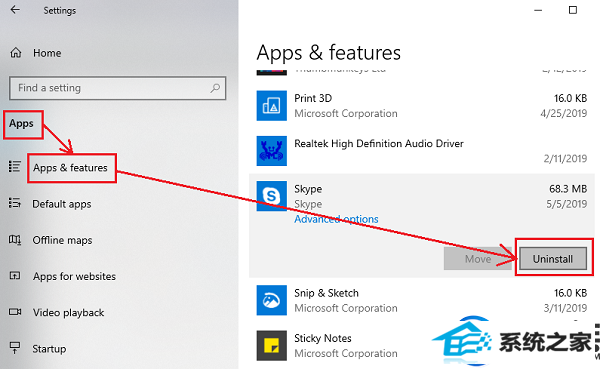The image size is (600, 369).
Task: Select the Offline maps icon
Action: 15,240
